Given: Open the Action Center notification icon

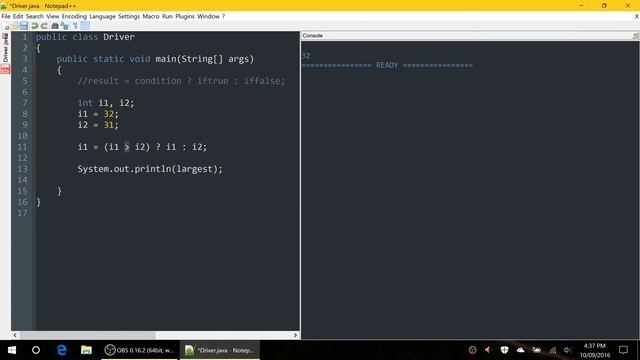Looking at the screenshot, I should coord(623,350).
